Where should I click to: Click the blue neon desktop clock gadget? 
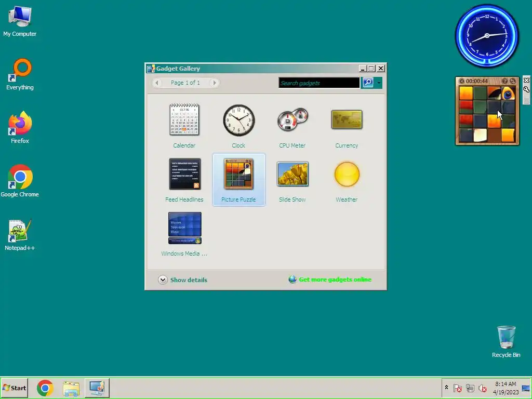(487, 36)
